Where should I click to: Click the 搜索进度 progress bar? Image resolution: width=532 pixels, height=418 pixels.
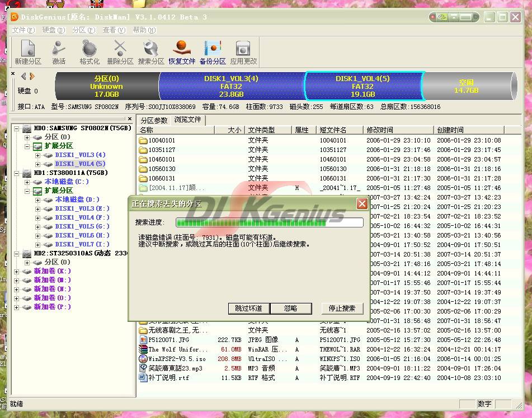coord(270,222)
